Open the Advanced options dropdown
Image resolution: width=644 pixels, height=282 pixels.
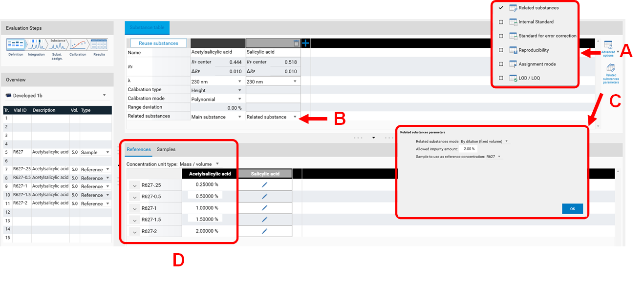[x=609, y=48]
